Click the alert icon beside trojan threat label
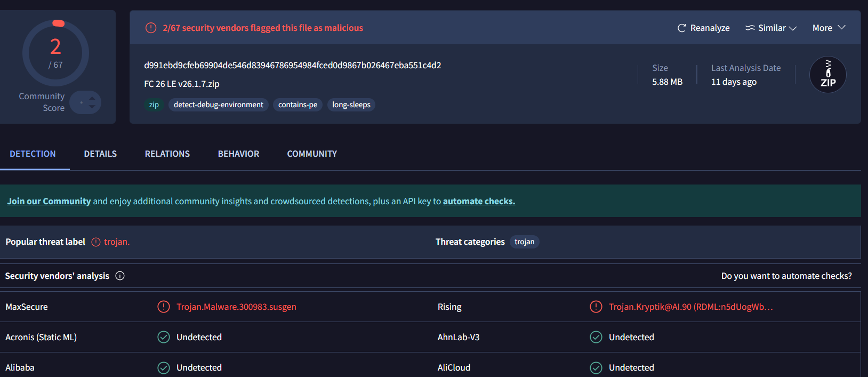Viewport: 868px width, 377px height. tap(96, 242)
